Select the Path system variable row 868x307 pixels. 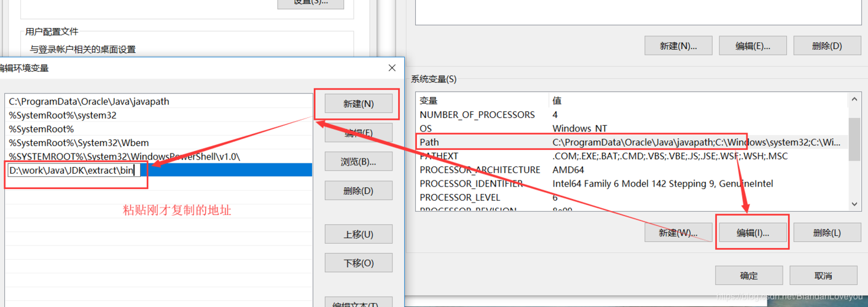(631, 142)
